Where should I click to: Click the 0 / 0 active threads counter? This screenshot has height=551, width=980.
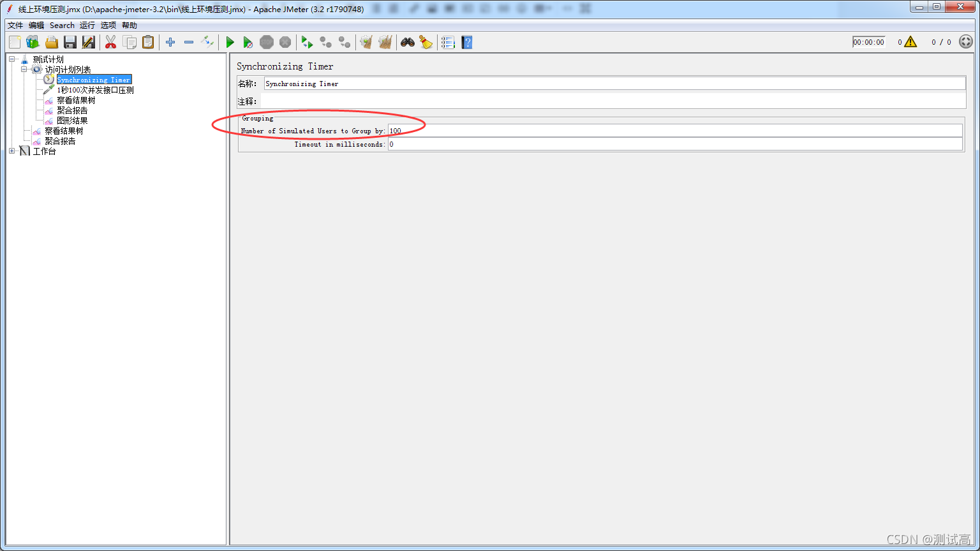pos(941,42)
